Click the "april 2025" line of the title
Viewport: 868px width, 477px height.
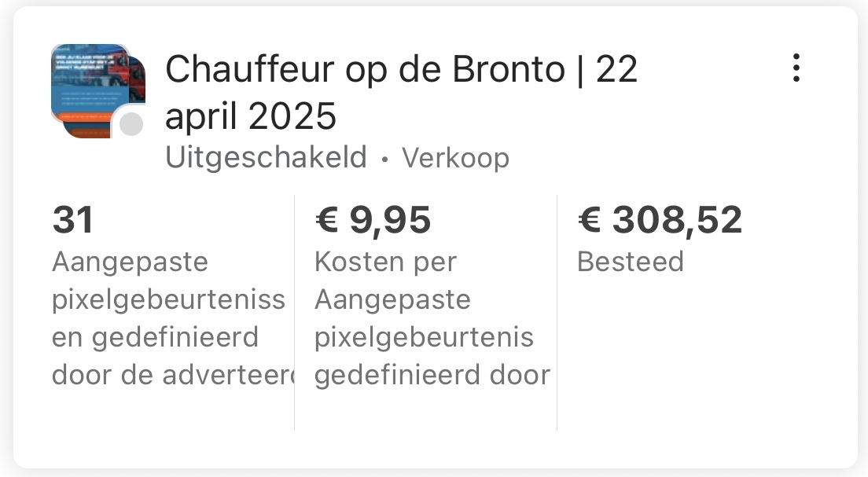coord(251,117)
